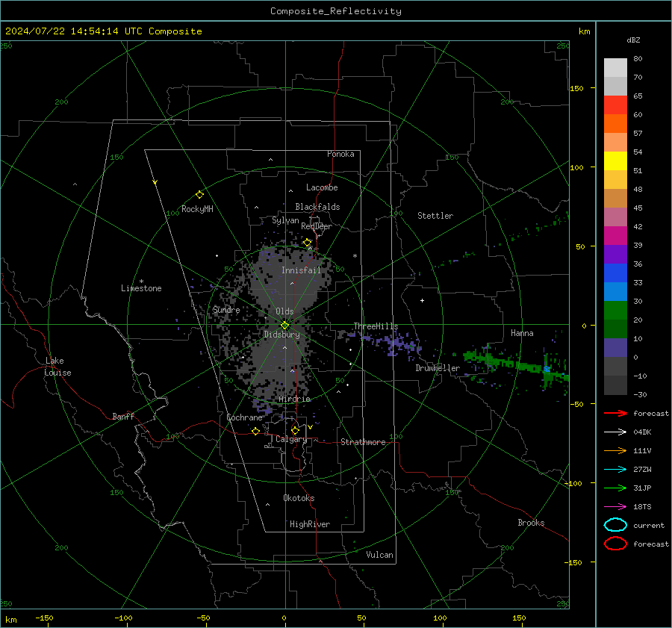Click the cyan current ellipse legend symbol
This screenshot has width=672, height=628.
[x=615, y=525]
